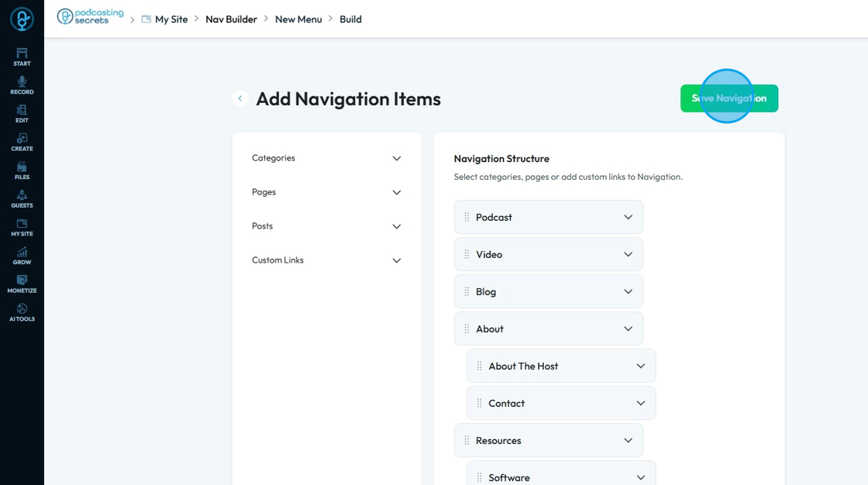
Task: Open the Guests section
Action: [22, 198]
